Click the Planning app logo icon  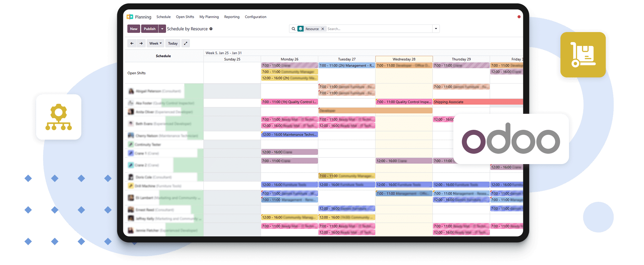tap(130, 17)
